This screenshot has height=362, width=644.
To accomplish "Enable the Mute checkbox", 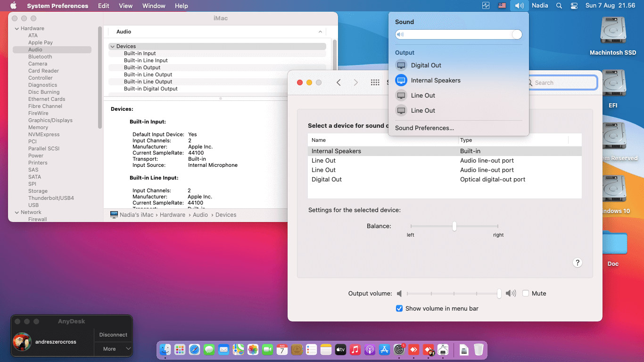I will click(x=526, y=293).
